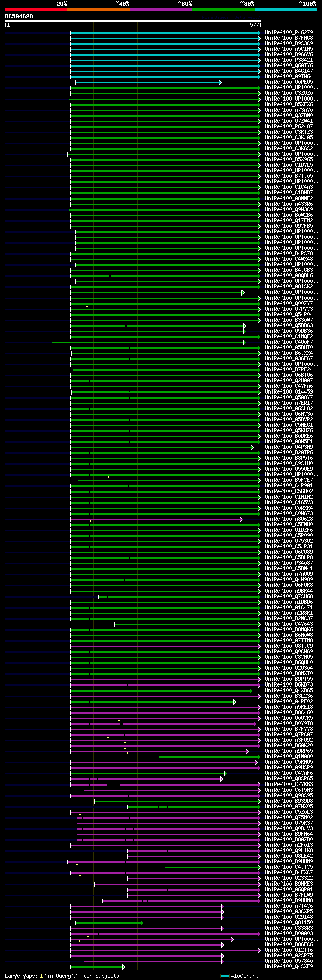
Task: Select the UniRef100_Q54P04 label
Action: tap(289, 314)
